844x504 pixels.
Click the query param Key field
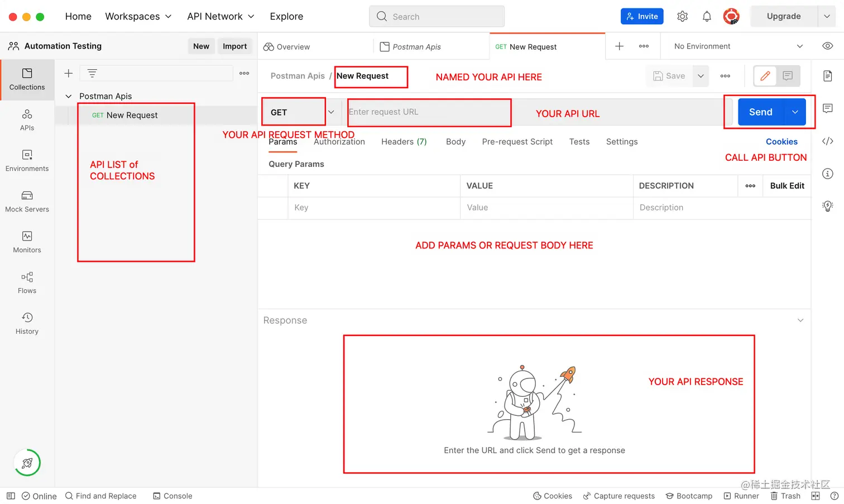pos(374,208)
